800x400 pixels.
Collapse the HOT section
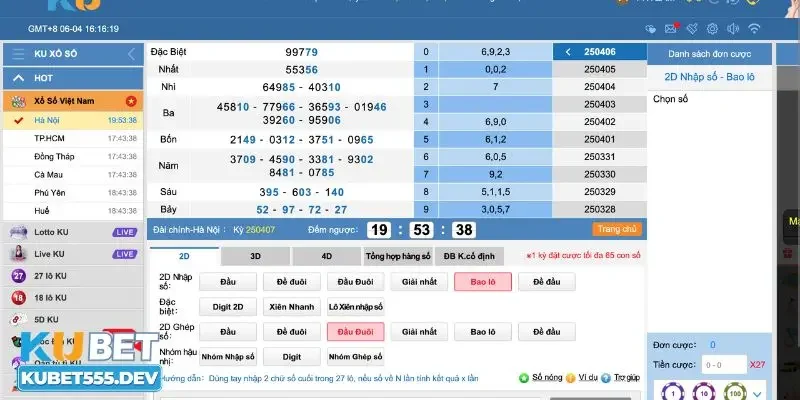click(18, 78)
